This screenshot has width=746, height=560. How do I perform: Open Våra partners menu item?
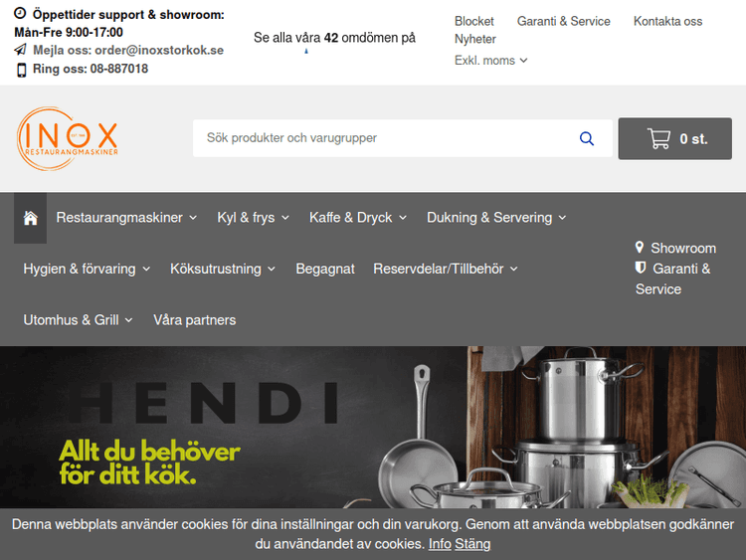tap(195, 320)
